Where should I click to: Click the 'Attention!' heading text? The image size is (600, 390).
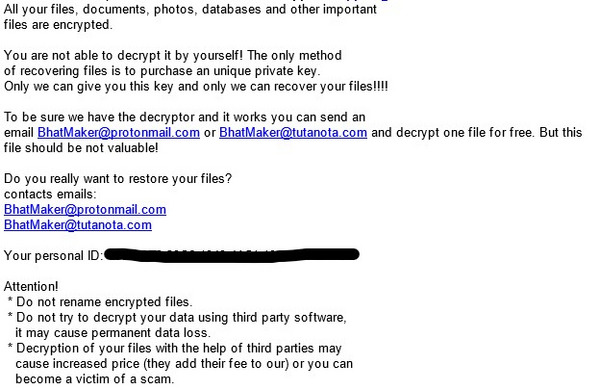pos(31,286)
